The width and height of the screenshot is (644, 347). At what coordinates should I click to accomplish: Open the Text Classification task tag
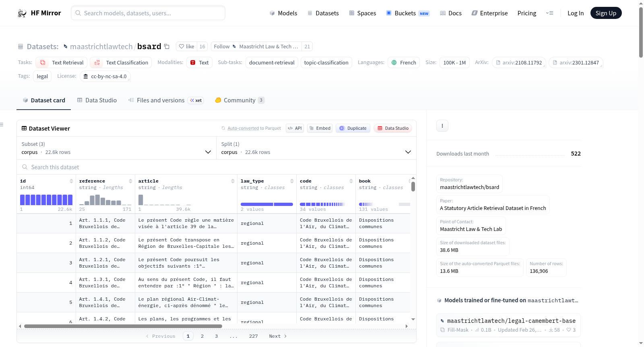121,62
